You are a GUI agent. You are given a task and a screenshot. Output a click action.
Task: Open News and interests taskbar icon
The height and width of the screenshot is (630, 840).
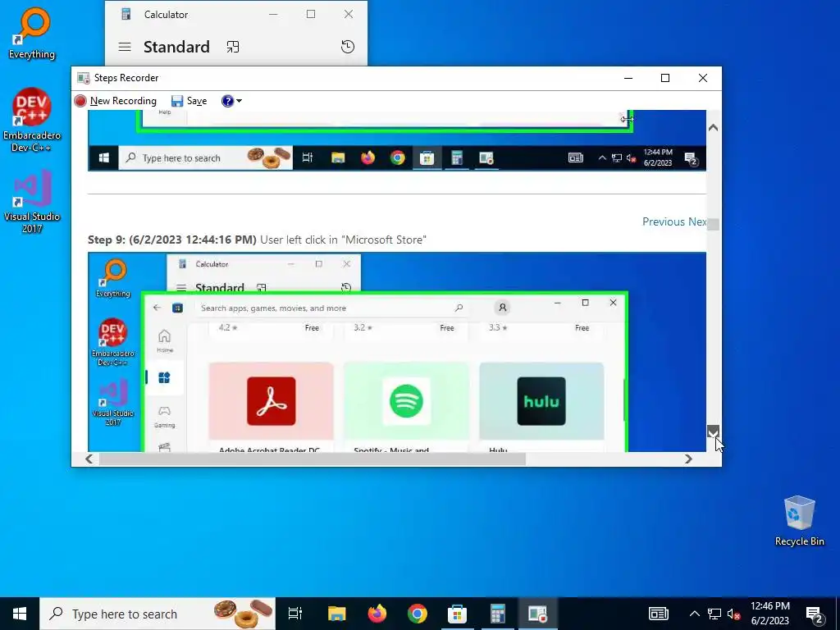(659, 614)
